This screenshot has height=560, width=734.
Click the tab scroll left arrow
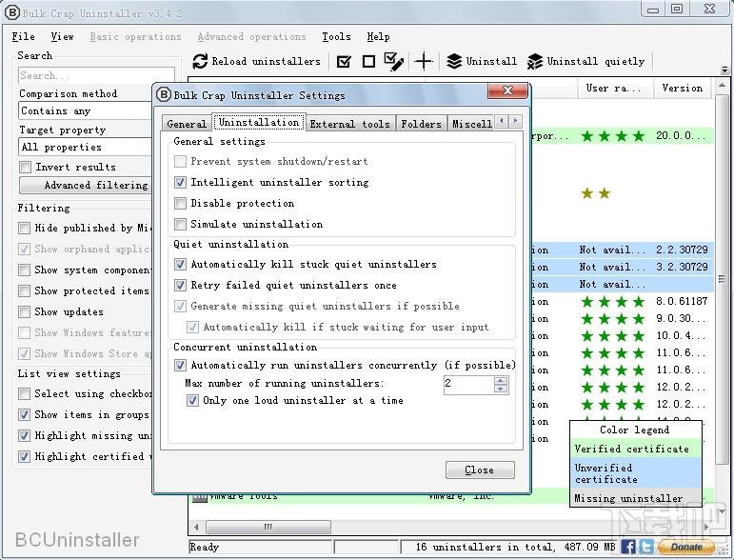[x=502, y=121]
